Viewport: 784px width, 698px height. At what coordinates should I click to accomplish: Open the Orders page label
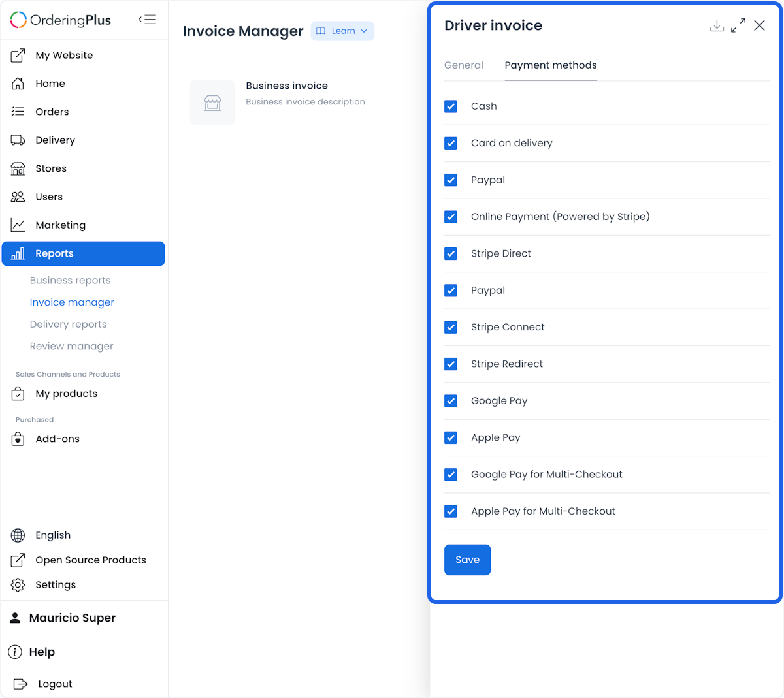(x=52, y=112)
